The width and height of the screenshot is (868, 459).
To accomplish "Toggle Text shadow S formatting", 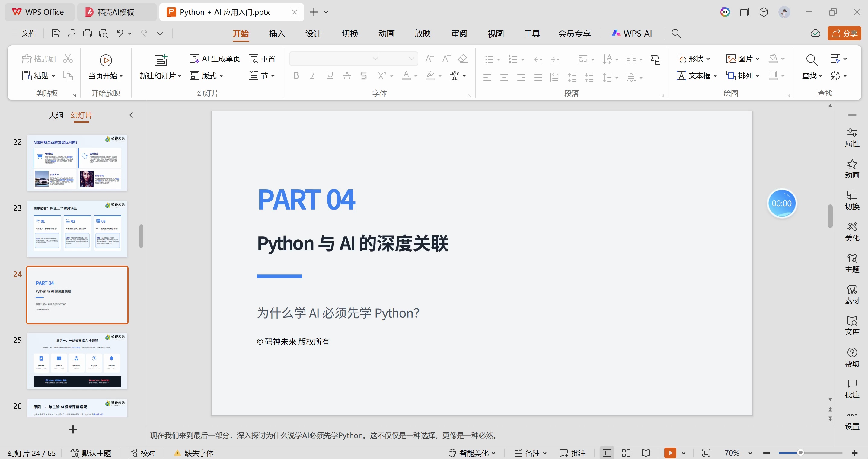I will [364, 75].
